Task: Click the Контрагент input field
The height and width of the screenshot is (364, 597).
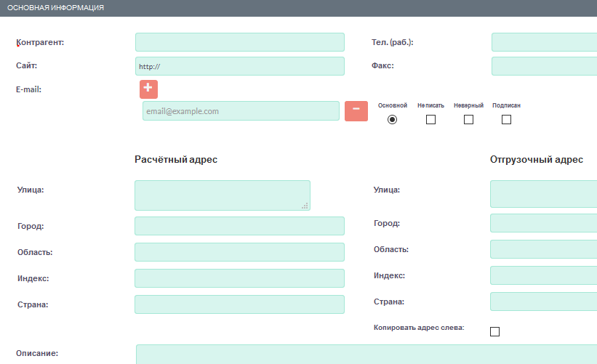Action: [x=239, y=42]
